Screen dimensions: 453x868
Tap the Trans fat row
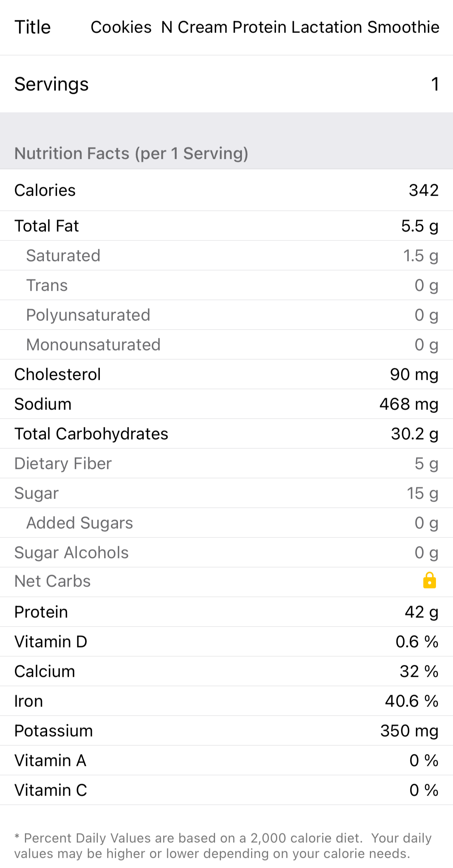[x=226, y=286]
